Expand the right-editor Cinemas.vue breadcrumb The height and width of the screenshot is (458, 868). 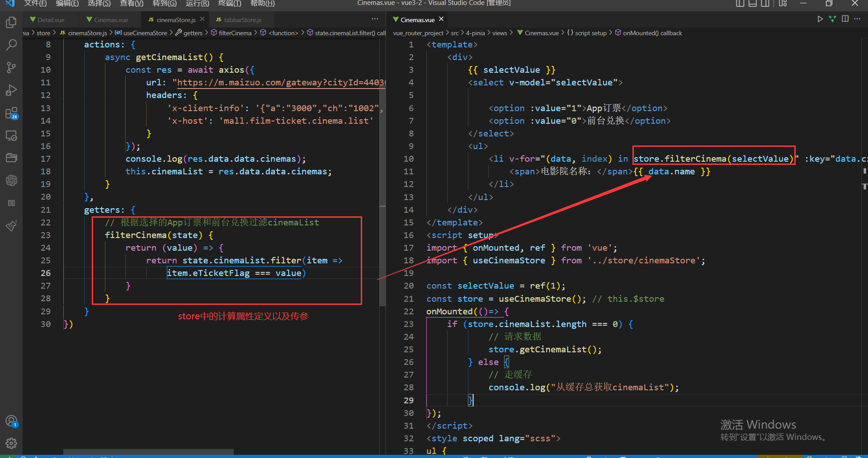538,33
